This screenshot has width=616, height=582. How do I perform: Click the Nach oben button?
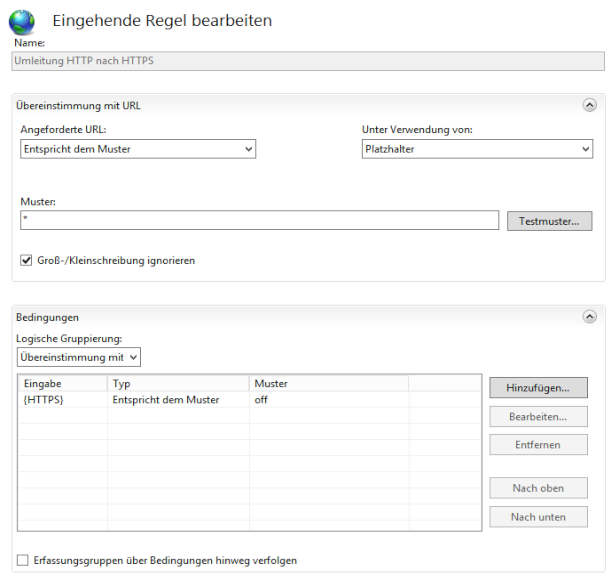coord(538,488)
